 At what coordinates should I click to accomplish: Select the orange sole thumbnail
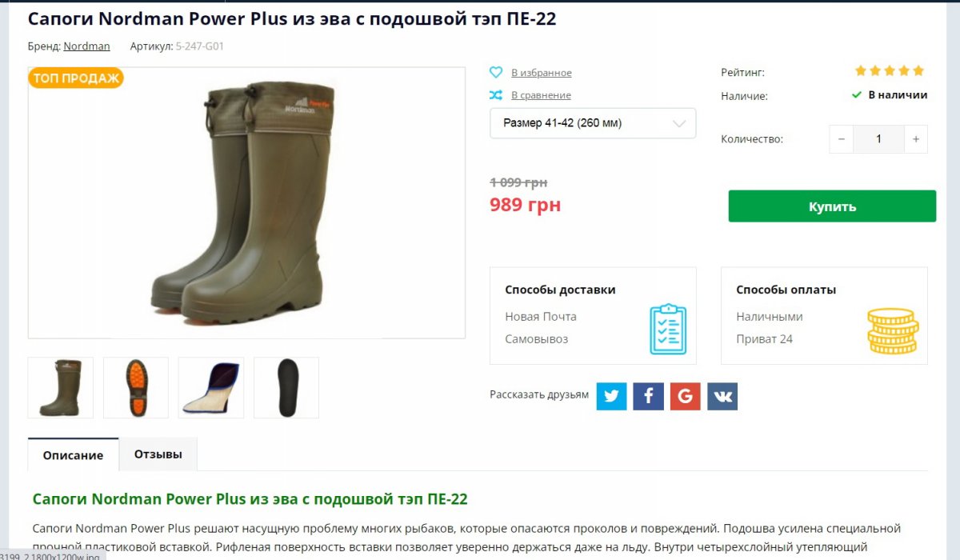pyautogui.click(x=136, y=387)
